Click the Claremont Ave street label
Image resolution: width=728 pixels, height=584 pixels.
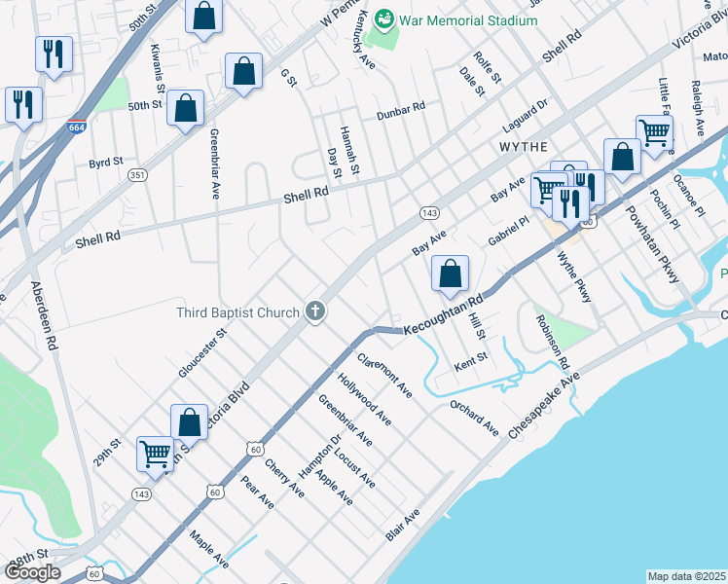tap(384, 375)
